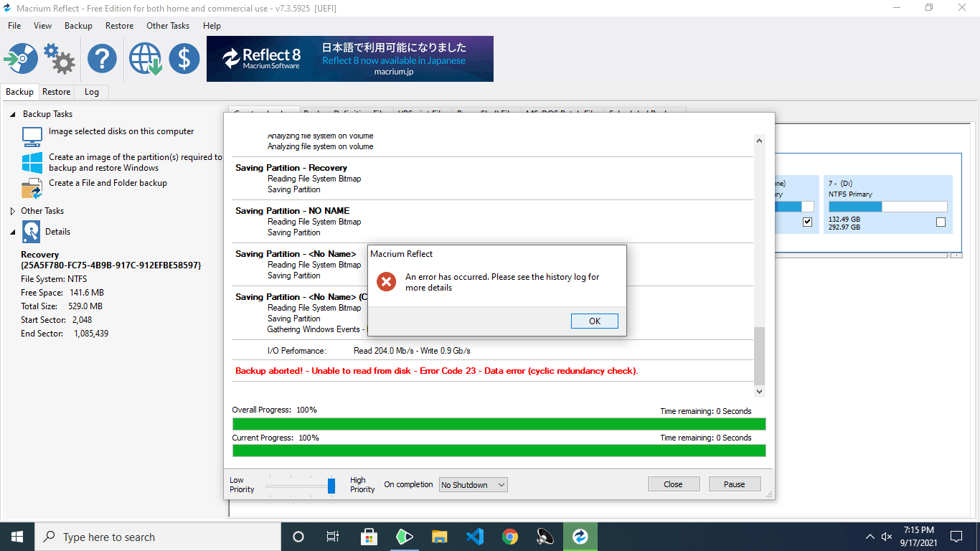The width and height of the screenshot is (980, 551).
Task: Click the Reflect 8 Japanese banner
Action: [x=350, y=59]
